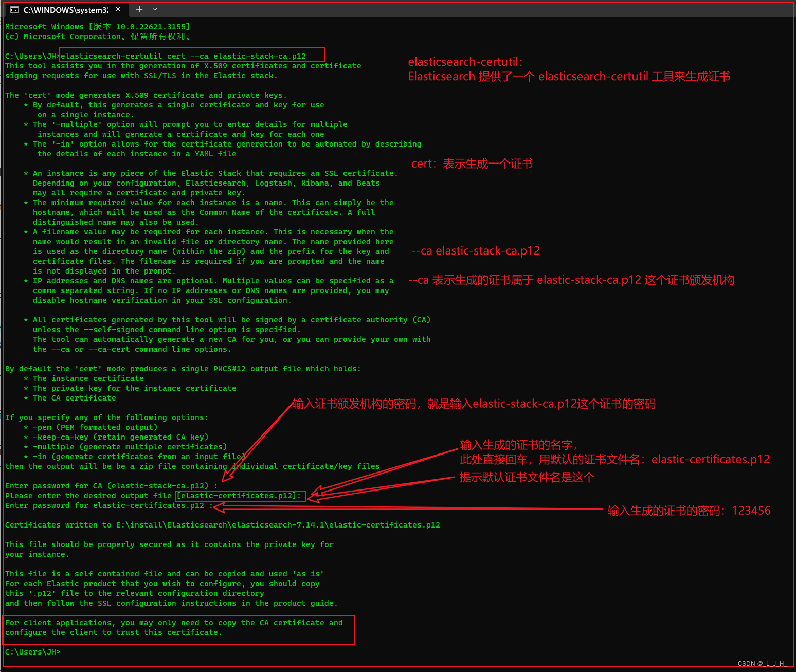Click 'This tool assists you in the generation' line
The width and height of the screenshot is (796, 672).
pyautogui.click(x=183, y=66)
